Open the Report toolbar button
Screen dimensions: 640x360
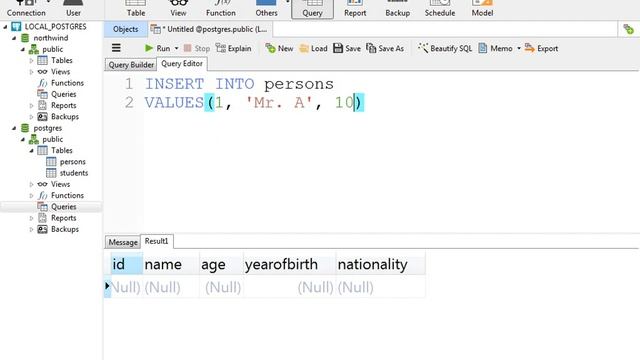pyautogui.click(x=355, y=9)
